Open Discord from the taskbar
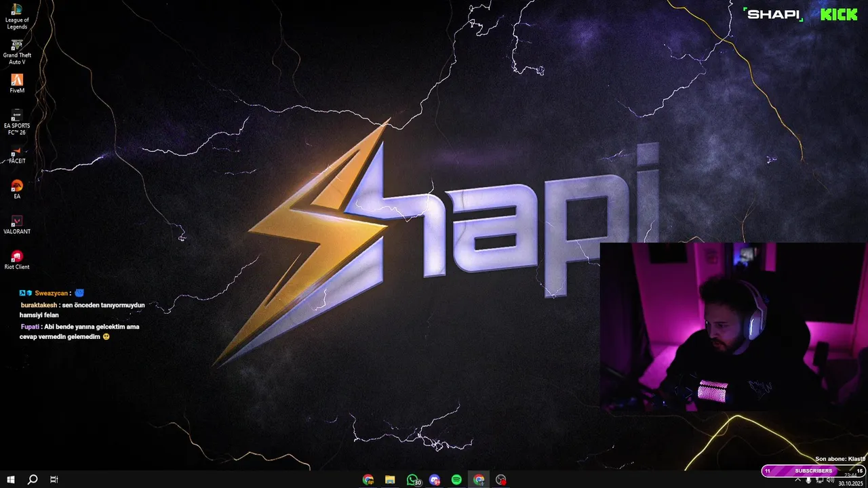The height and width of the screenshot is (488, 868). pos(435,480)
